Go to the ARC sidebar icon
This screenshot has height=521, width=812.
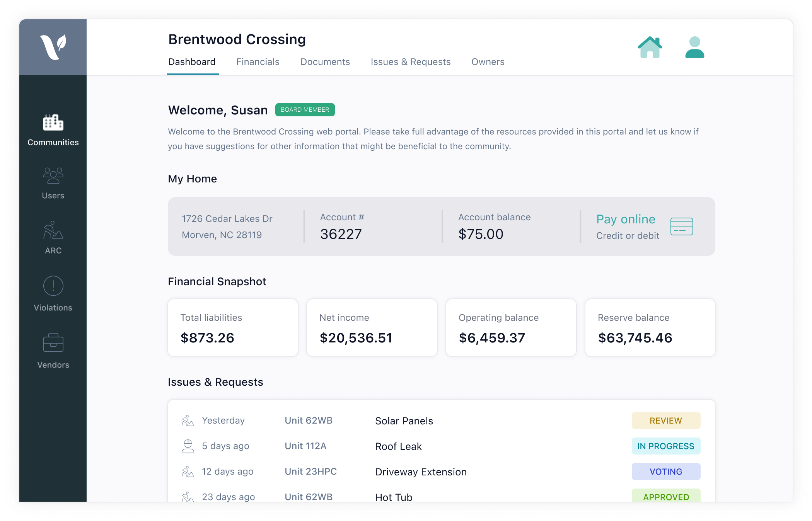(53, 230)
